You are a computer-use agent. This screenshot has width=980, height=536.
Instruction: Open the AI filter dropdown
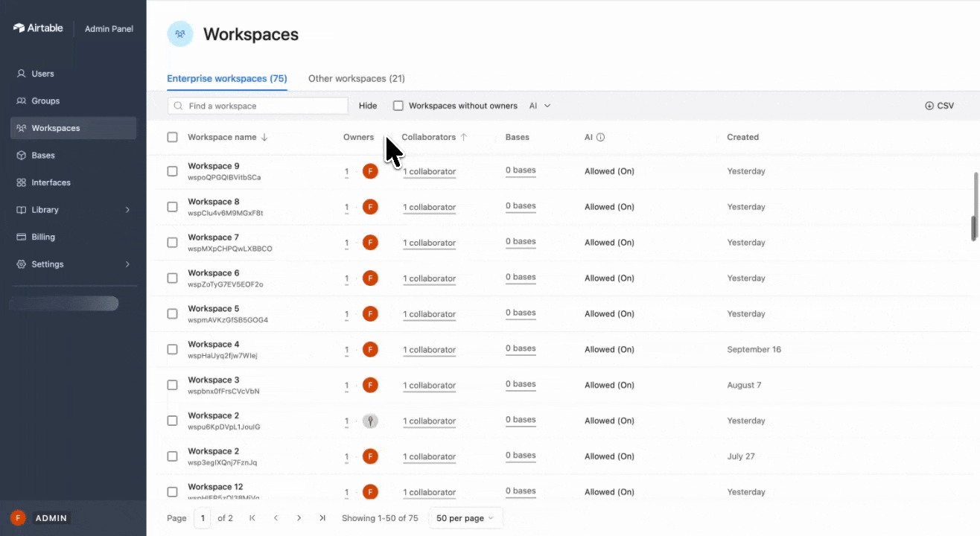(540, 106)
